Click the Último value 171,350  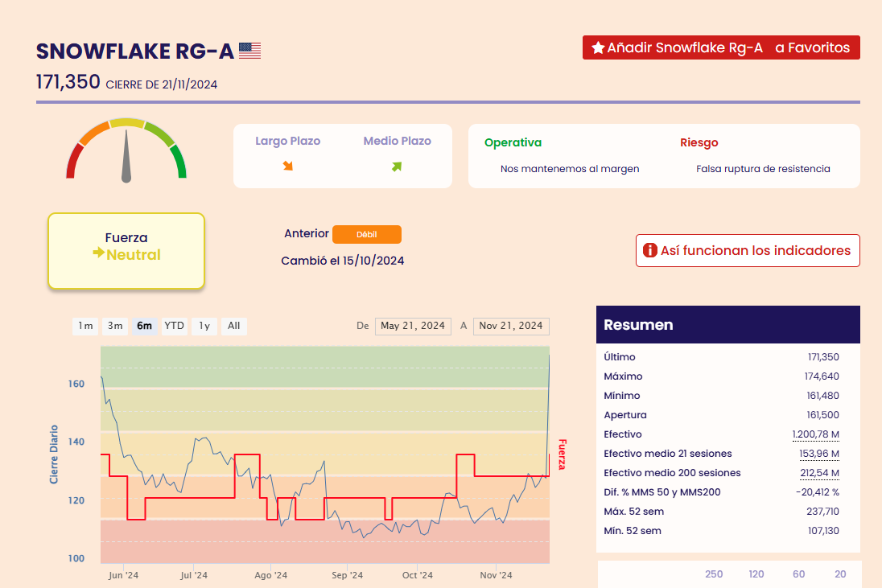(823, 357)
